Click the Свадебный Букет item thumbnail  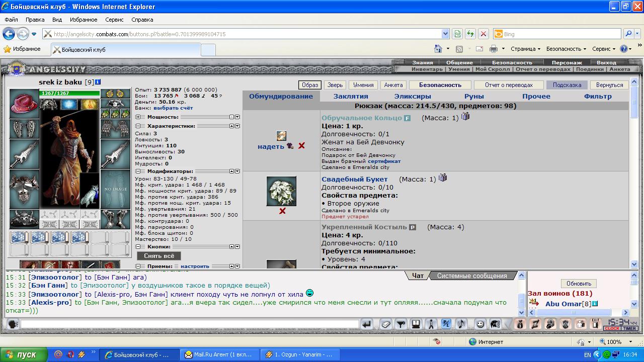(x=281, y=191)
